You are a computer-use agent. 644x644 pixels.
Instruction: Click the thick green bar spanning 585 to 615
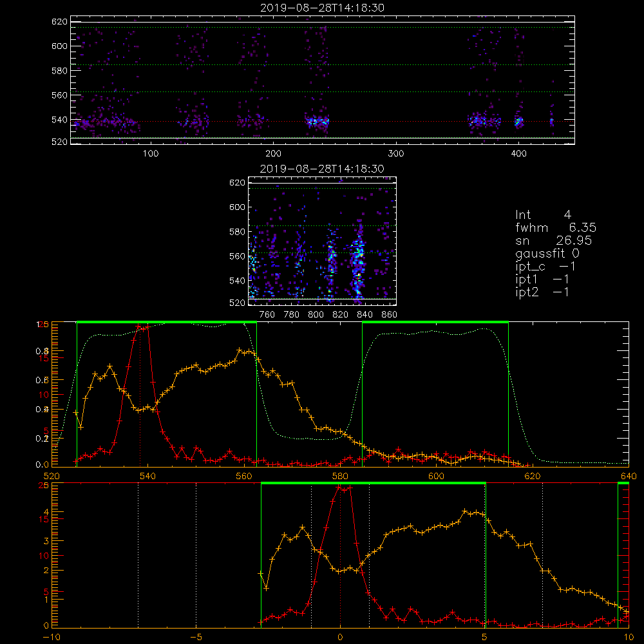pyautogui.click(x=435, y=322)
